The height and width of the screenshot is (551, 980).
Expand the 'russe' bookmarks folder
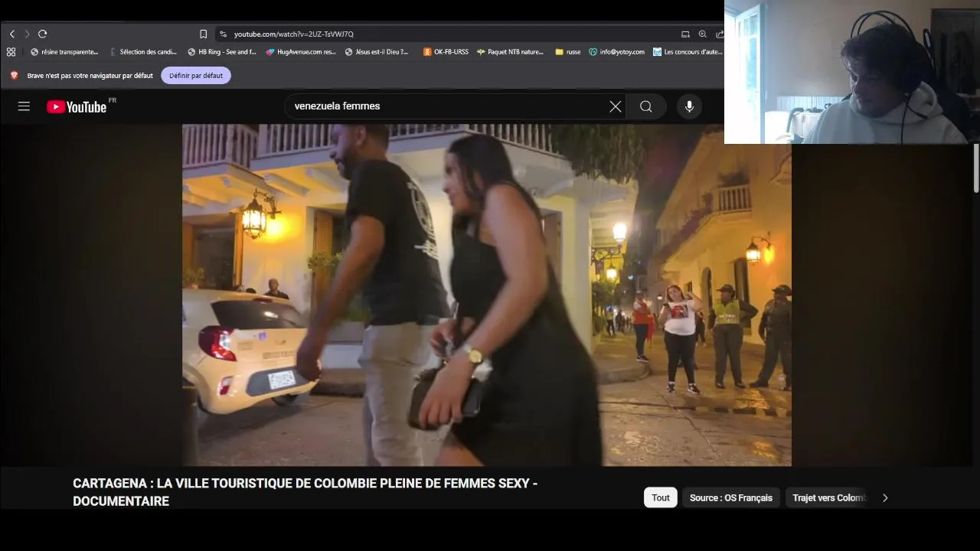tap(568, 52)
